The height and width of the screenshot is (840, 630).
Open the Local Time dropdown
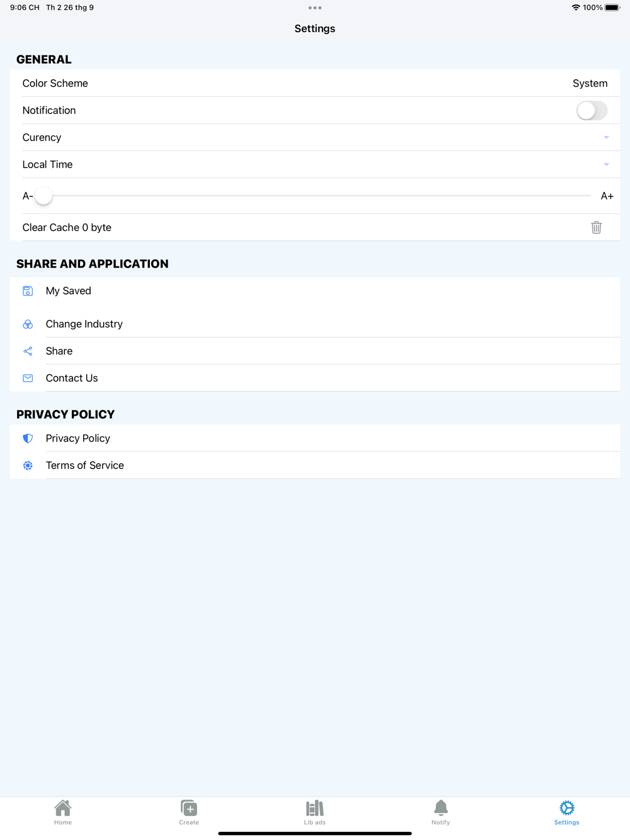coord(606,164)
